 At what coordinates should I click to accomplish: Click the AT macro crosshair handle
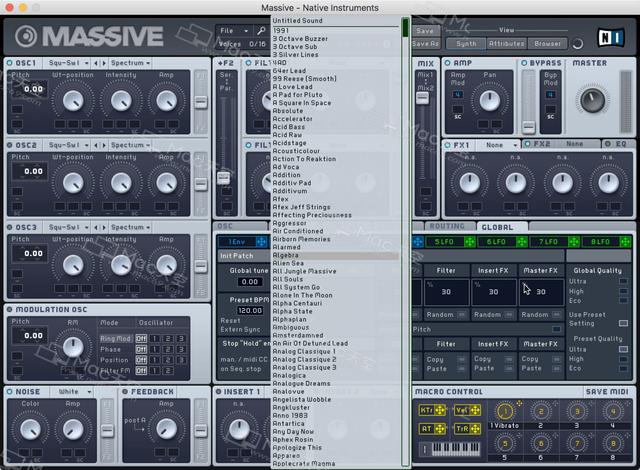tap(440, 429)
